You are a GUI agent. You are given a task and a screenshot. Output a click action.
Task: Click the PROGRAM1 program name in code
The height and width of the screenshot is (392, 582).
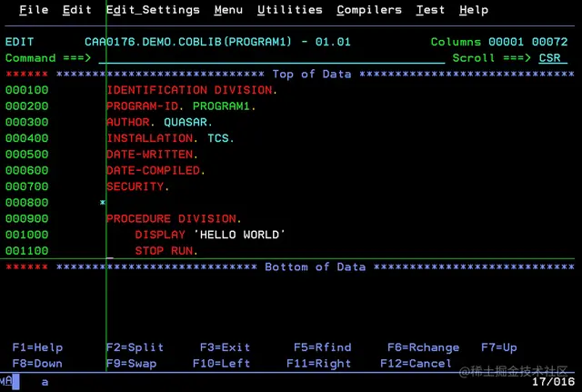[x=221, y=106]
